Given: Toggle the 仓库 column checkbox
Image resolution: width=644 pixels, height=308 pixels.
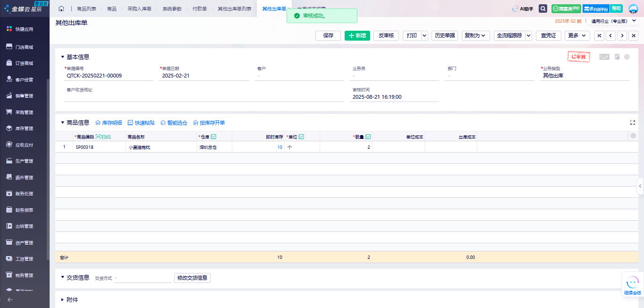Looking at the screenshot, I should (214, 137).
